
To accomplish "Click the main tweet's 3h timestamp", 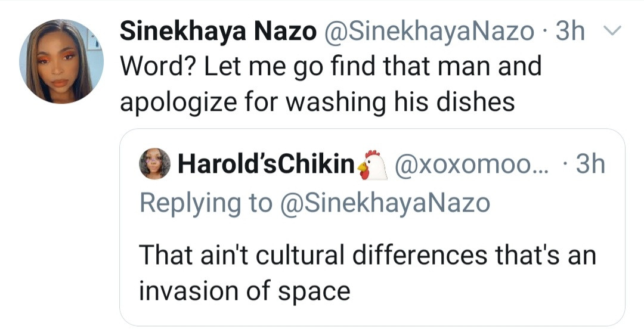I will pyautogui.click(x=570, y=31).
